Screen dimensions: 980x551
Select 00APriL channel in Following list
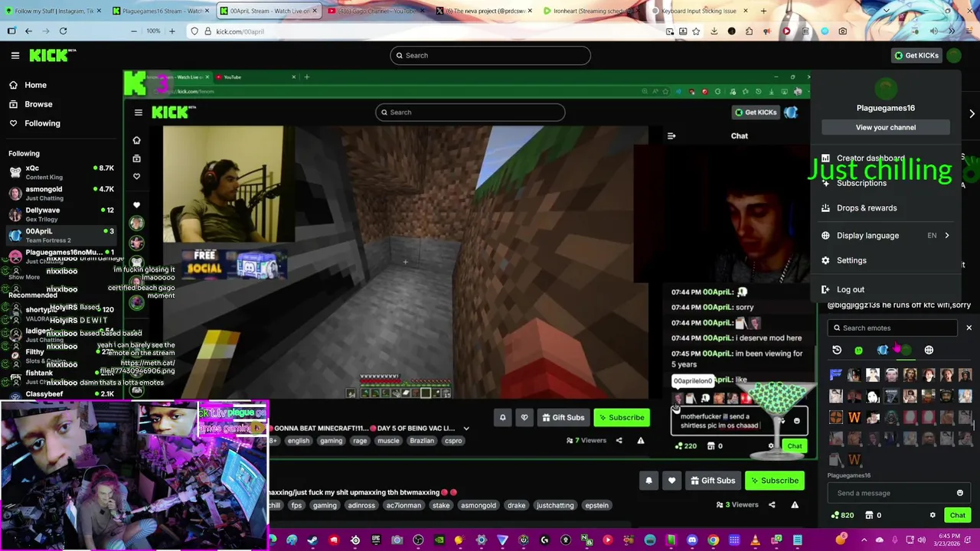click(60, 236)
